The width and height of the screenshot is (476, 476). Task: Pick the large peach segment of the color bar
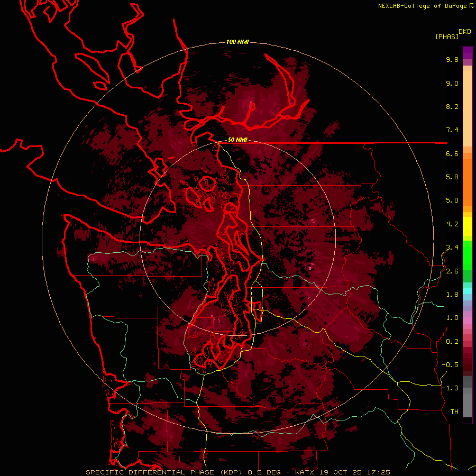[467, 108]
